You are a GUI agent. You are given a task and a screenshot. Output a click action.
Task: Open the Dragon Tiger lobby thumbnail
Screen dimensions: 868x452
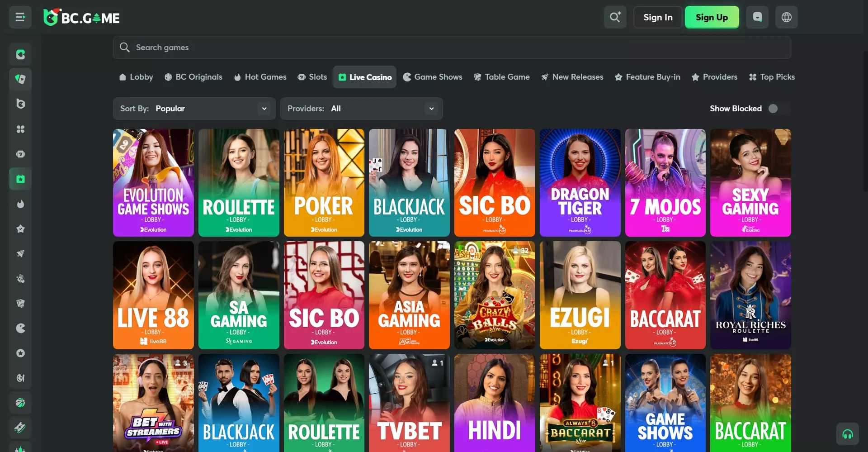(x=580, y=182)
